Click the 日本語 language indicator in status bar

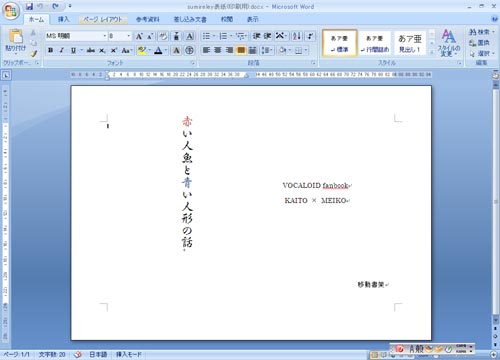click(98, 354)
